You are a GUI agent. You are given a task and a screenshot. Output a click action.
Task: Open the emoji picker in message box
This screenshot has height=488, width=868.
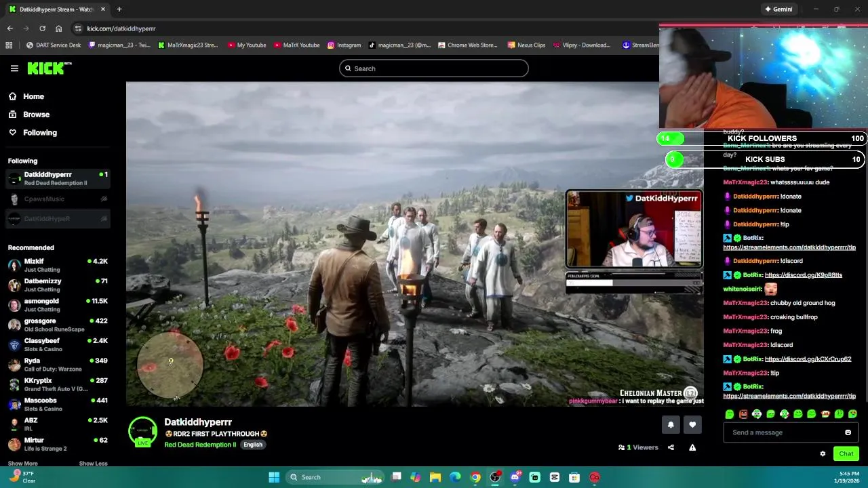click(848, 432)
